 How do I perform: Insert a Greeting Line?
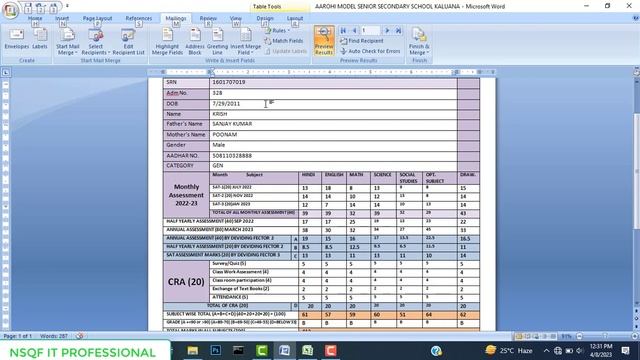217,42
